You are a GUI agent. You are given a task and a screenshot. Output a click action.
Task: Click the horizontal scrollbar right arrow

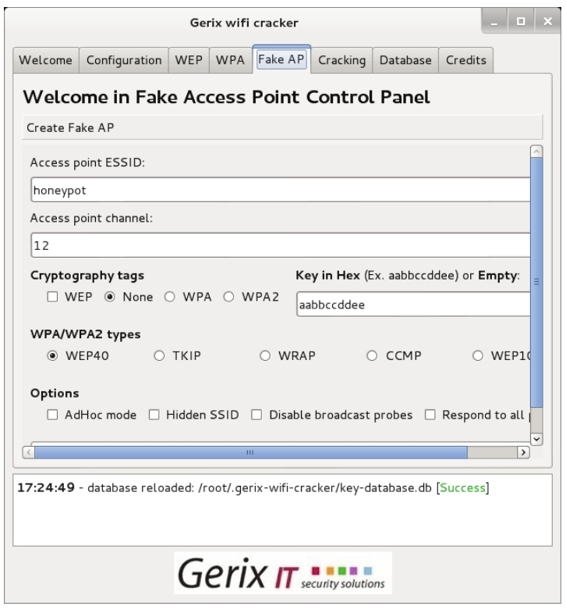tap(523, 452)
